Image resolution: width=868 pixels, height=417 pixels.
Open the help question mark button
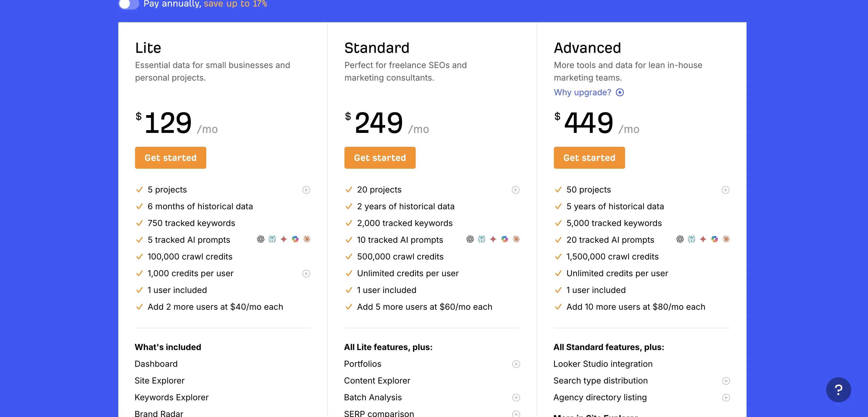838,390
